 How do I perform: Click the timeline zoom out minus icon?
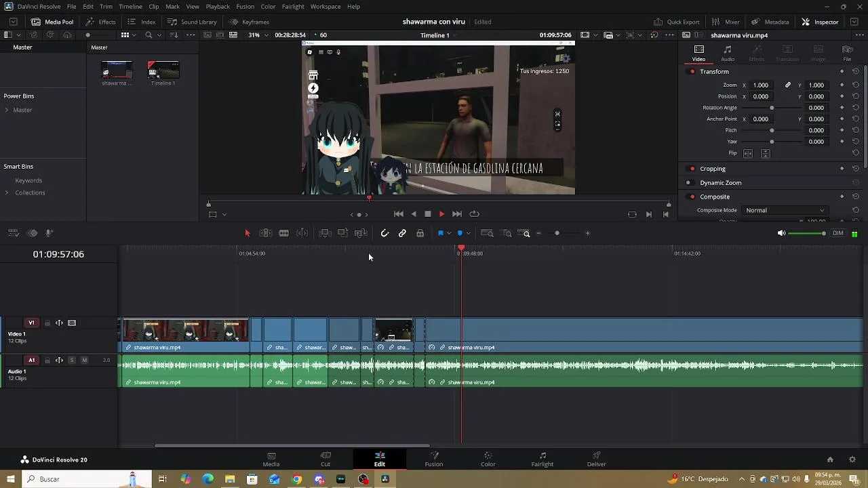pos(539,233)
